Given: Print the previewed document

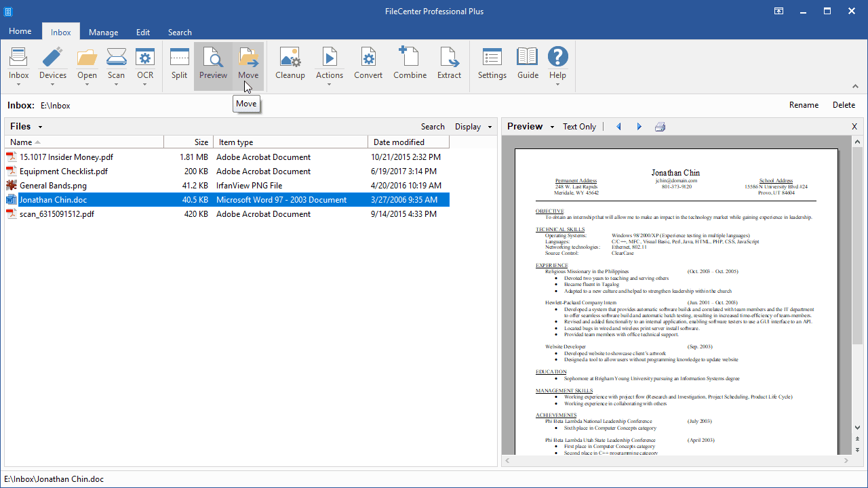Looking at the screenshot, I should point(660,127).
